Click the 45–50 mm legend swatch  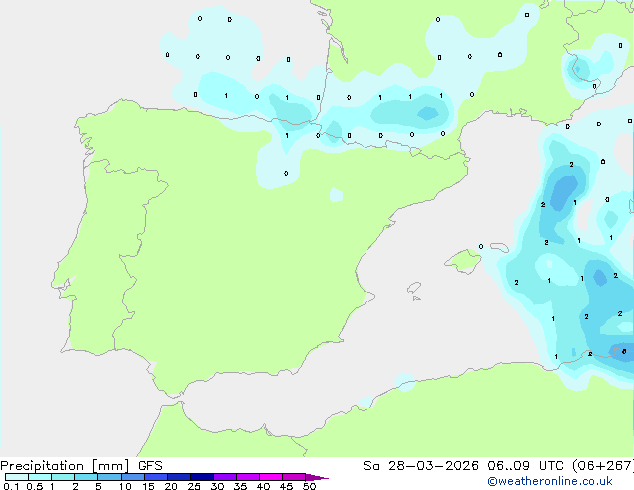[x=294, y=477]
